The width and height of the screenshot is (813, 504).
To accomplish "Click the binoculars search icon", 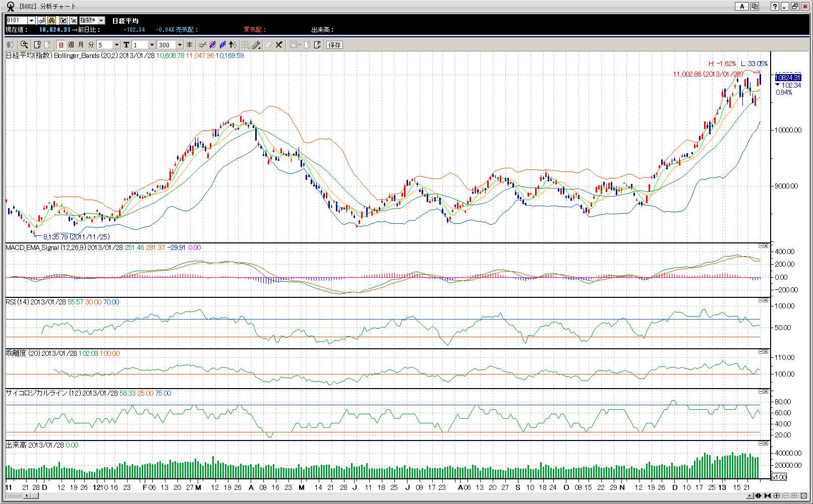I will [x=52, y=20].
